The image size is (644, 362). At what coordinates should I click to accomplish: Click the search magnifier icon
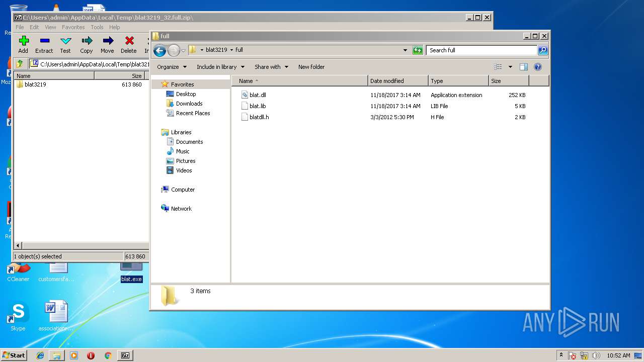coord(543,50)
